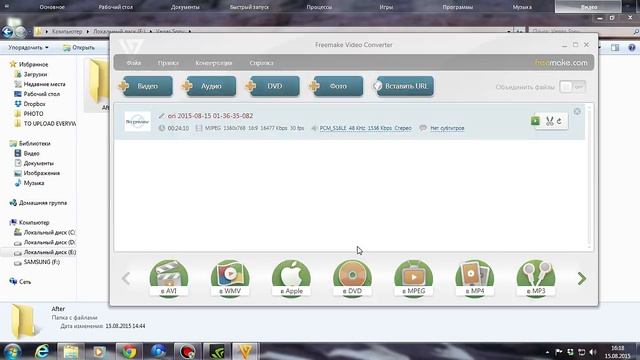Click the Вставить URL button
Screen dimensions: 640x360
404,86
